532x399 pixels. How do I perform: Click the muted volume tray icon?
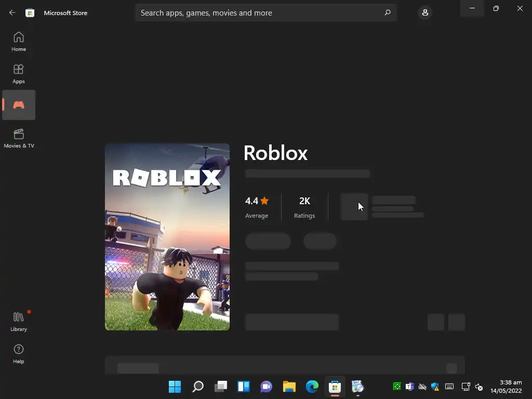pos(479,387)
